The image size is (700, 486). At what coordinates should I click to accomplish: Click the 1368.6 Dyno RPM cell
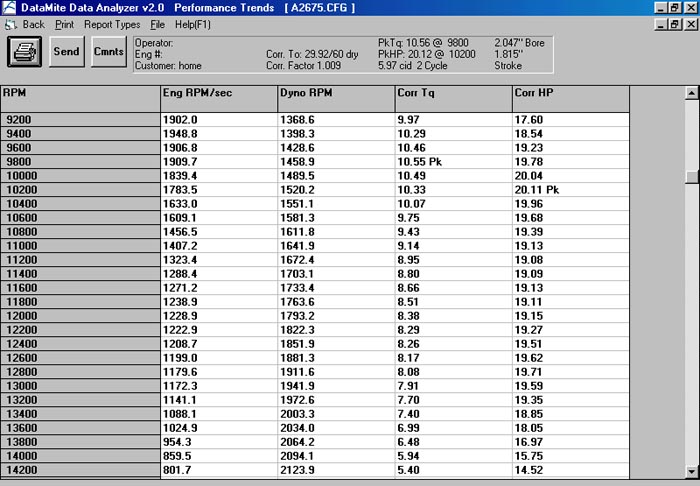(x=337, y=120)
